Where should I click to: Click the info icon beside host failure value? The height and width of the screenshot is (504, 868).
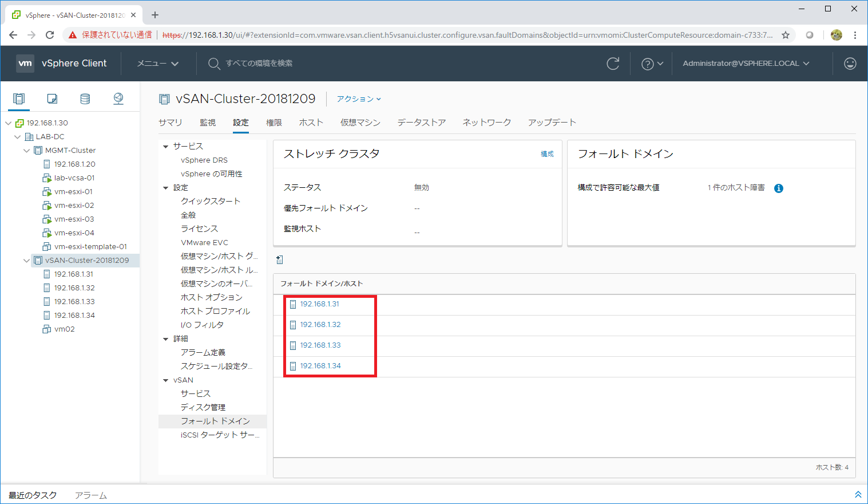(779, 188)
